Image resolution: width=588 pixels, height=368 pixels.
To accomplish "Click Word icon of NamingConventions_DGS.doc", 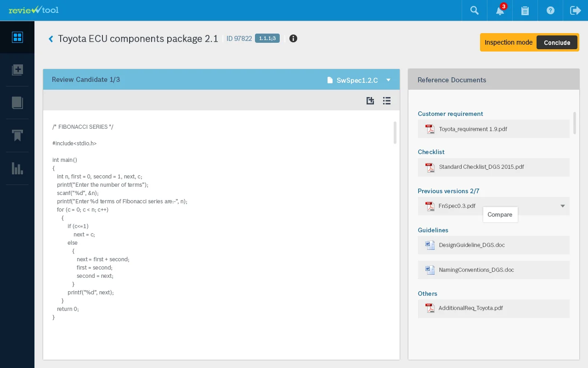I will click(x=430, y=270).
